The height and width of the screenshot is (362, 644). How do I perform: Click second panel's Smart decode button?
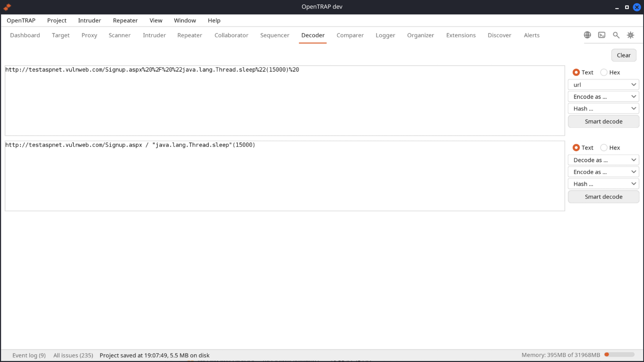603,197
